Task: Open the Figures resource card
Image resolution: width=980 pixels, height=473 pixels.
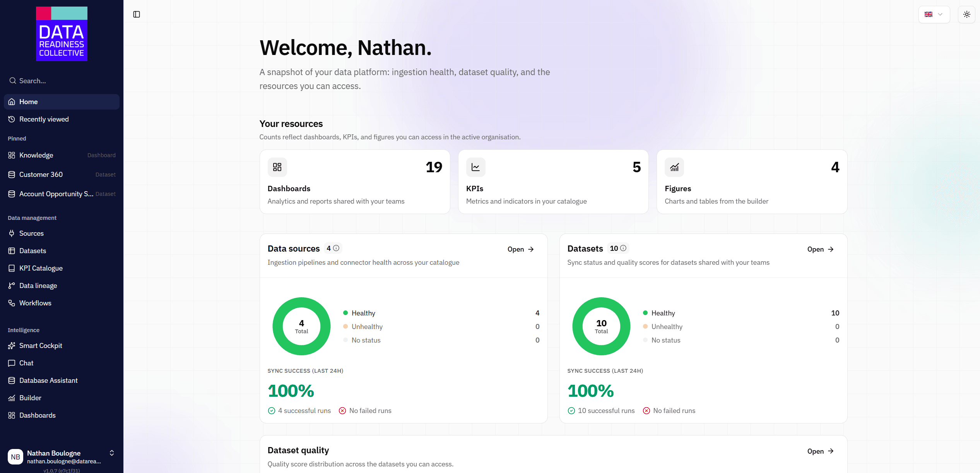Action: (752, 182)
